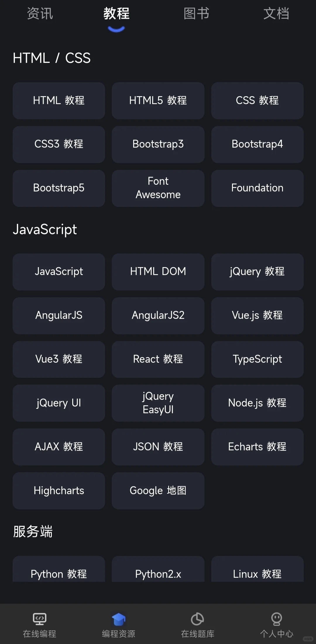Switch to the 图书 tab
The width and height of the screenshot is (316, 644).
tap(196, 13)
